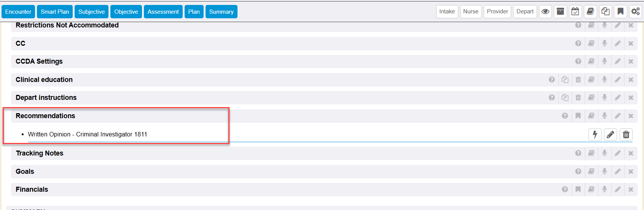Click the lightning bolt icon for Written Opinion
The width and height of the screenshot is (644, 210).
pos(595,135)
